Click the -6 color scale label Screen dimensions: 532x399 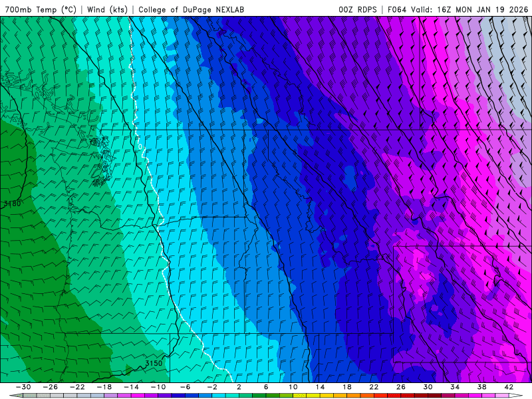pyautogui.click(x=186, y=387)
